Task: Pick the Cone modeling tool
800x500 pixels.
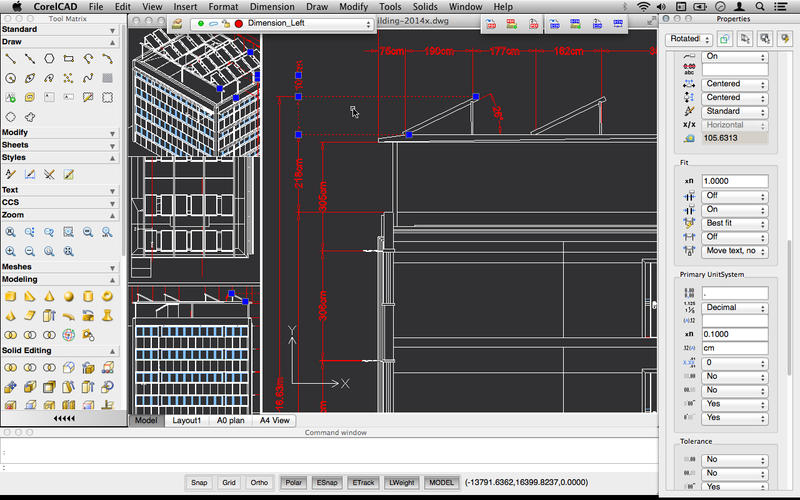Action: (49, 297)
